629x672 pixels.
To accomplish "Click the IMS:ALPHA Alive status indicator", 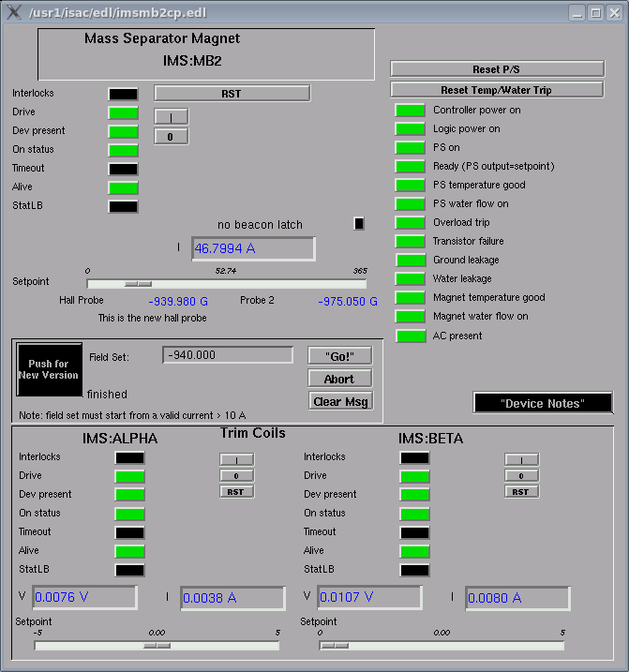I will (x=129, y=551).
